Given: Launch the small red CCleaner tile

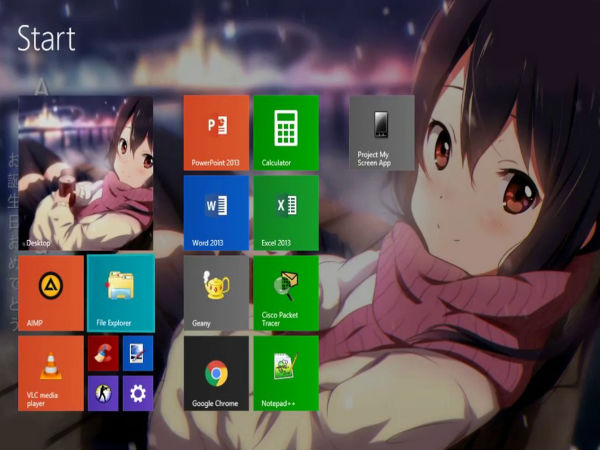Looking at the screenshot, I should pos(103,352).
